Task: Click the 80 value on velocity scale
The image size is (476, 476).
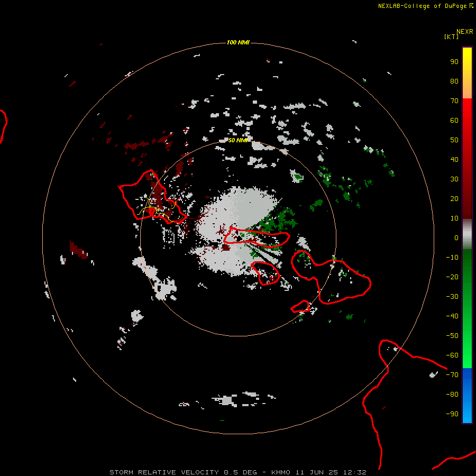Action: (454, 81)
